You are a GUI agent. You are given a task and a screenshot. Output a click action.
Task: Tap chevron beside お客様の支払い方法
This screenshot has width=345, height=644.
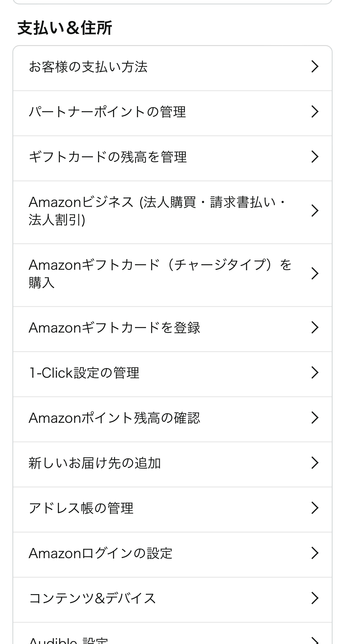coord(315,67)
